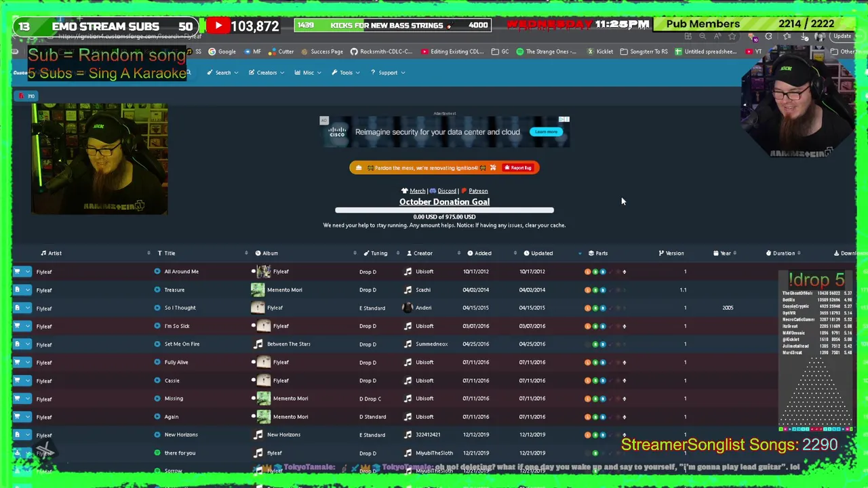
Task: Open the Support menu
Action: coord(388,73)
